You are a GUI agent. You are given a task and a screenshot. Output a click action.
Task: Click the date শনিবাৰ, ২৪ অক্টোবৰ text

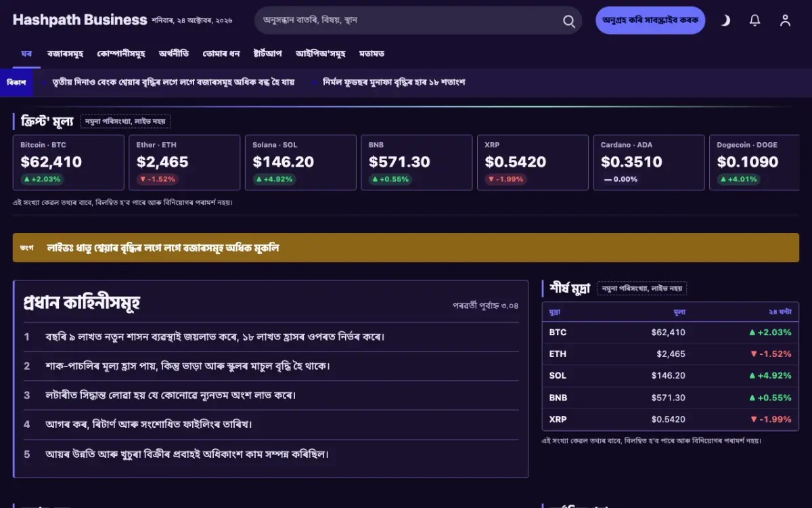click(192, 20)
